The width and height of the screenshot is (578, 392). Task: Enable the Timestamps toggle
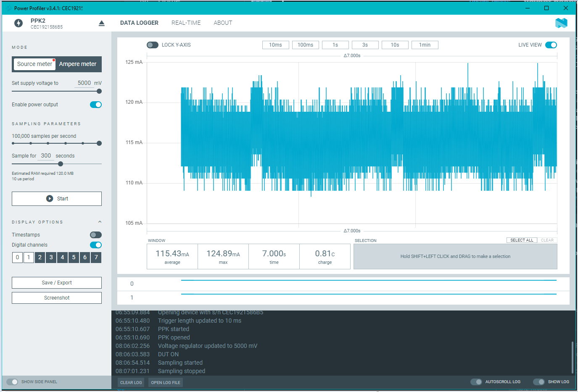pyautogui.click(x=96, y=235)
